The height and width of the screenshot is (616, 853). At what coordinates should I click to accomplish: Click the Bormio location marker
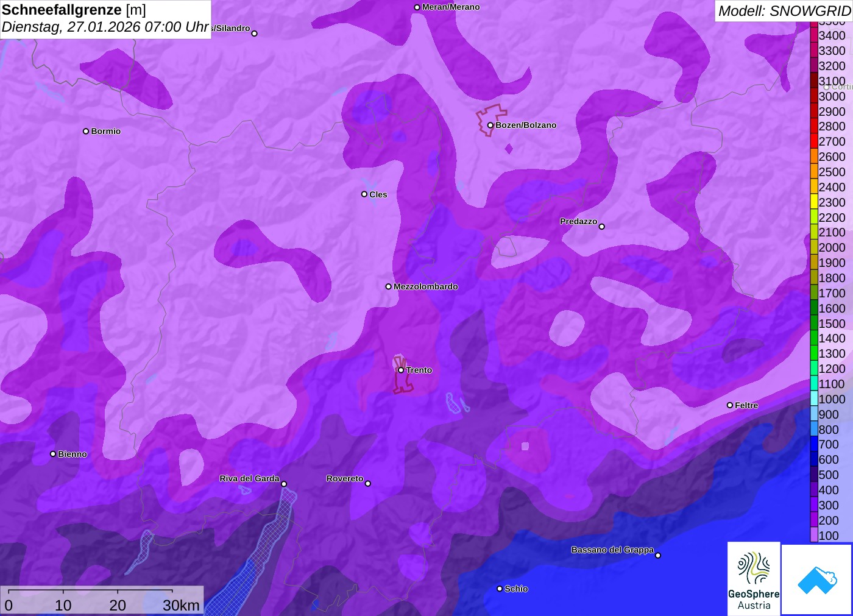86,131
